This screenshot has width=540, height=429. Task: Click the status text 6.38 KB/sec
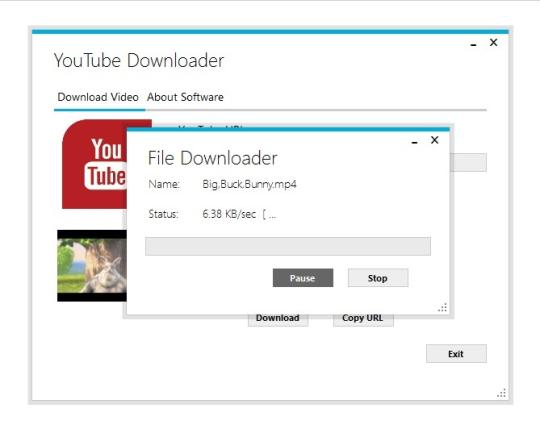(229, 214)
